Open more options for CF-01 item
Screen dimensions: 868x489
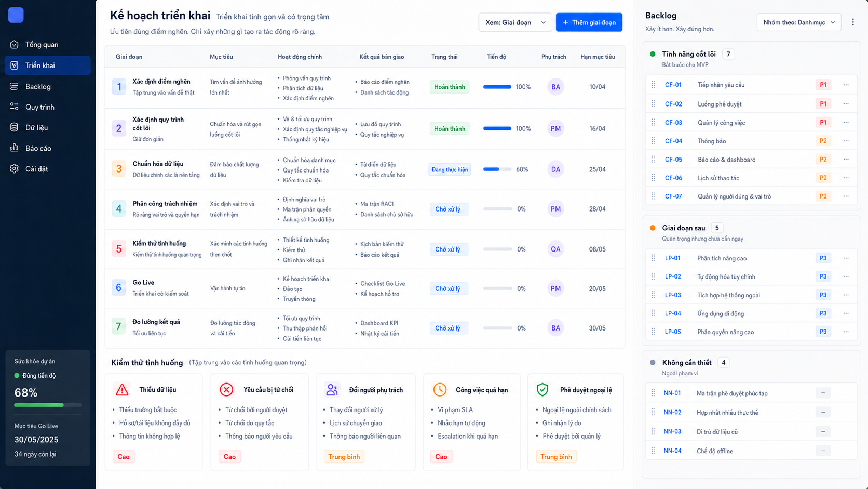pyautogui.click(x=846, y=85)
